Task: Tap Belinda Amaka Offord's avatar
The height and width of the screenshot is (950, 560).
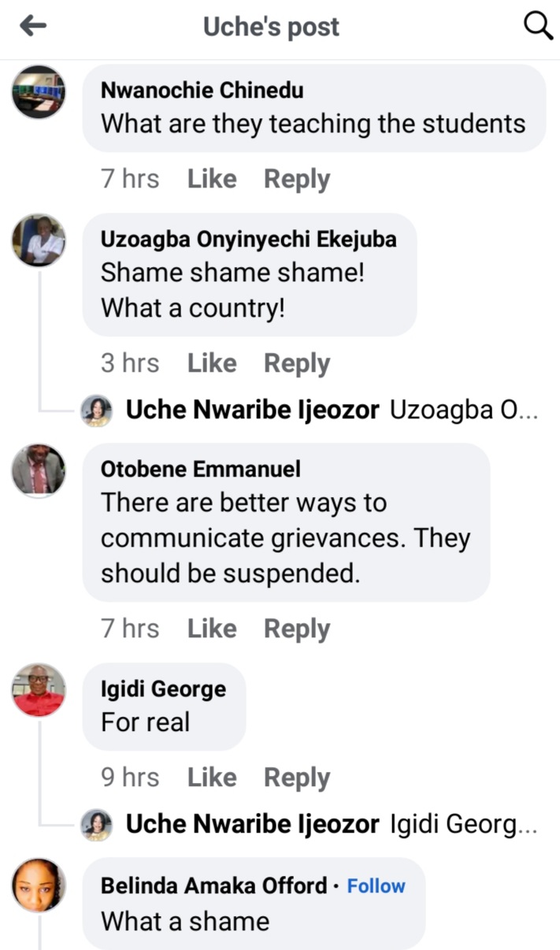Action: tap(39, 885)
